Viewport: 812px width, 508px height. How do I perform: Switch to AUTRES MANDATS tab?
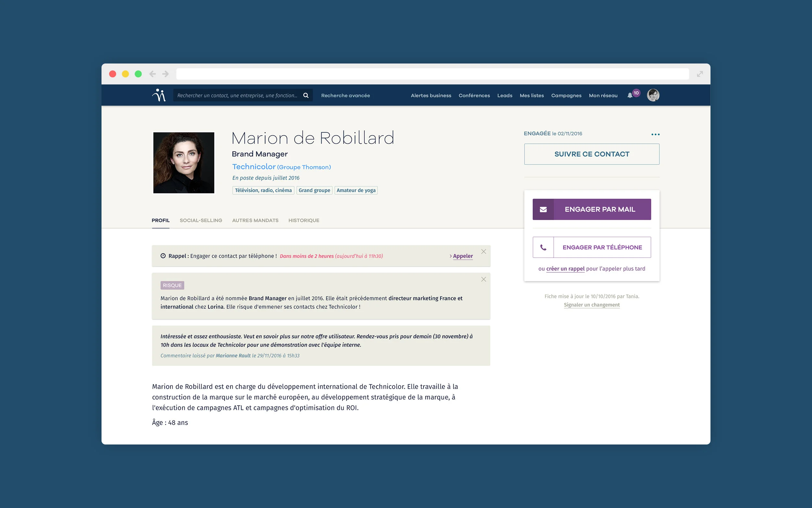pos(255,220)
